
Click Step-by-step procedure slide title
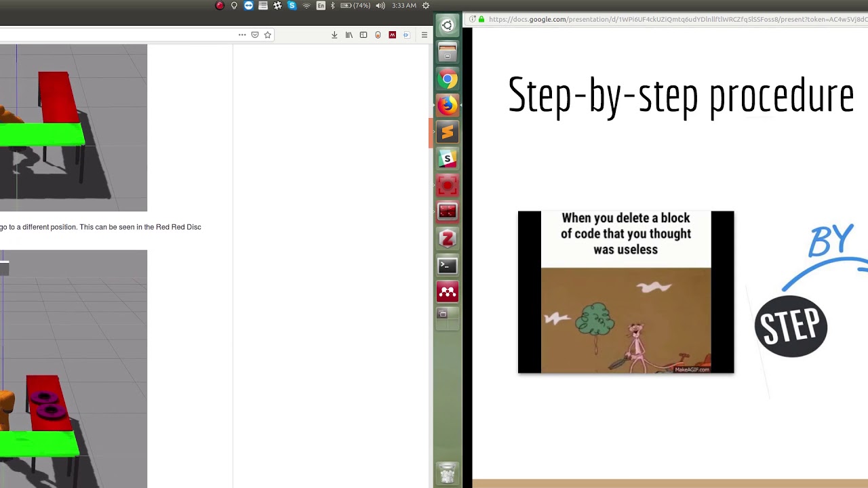pyautogui.click(x=681, y=95)
